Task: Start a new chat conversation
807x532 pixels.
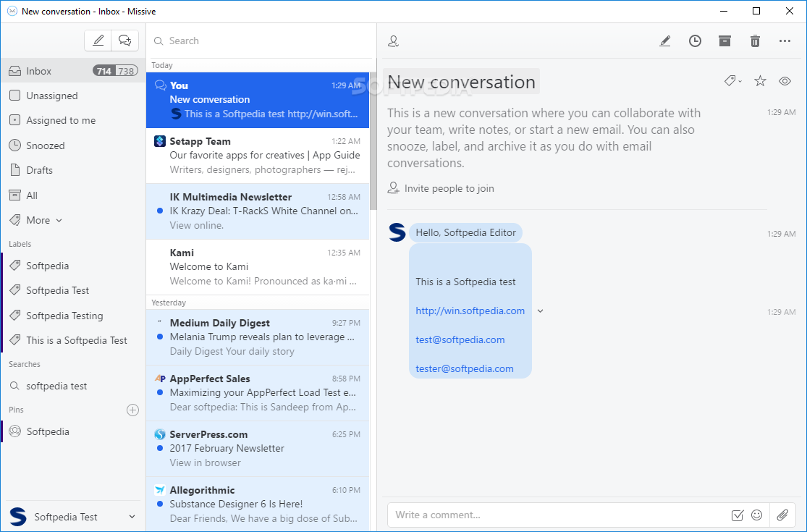Action: pos(124,40)
